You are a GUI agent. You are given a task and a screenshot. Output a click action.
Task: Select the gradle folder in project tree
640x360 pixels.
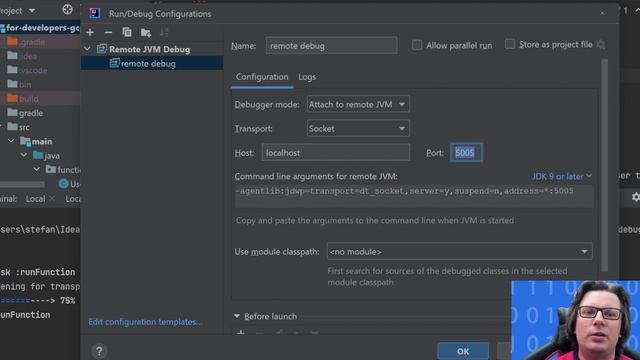(31, 113)
